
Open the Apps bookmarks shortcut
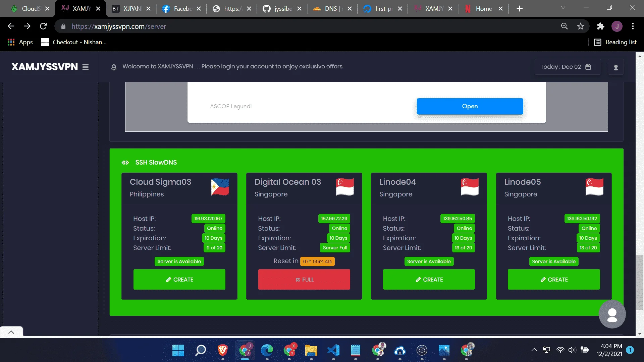[20, 42]
